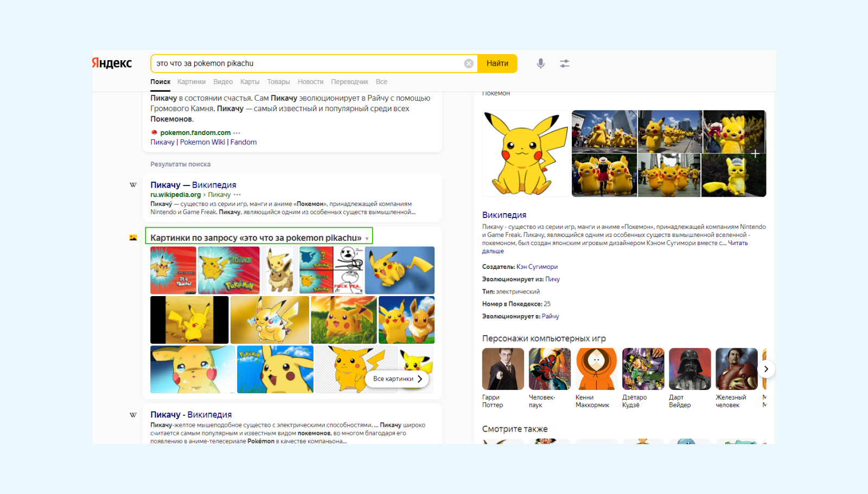Viewport: 868px width, 494px height.
Task: Open the Википедия heading in the side panel
Action: pos(504,215)
